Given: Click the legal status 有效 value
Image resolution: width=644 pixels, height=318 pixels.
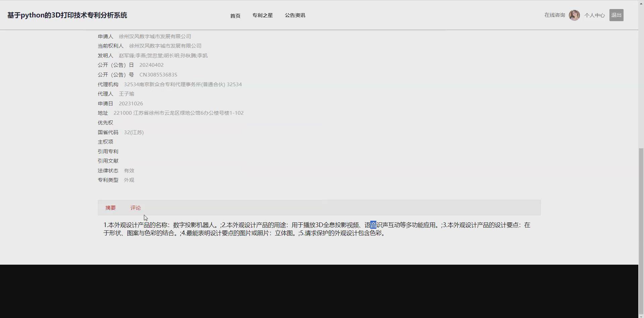Looking at the screenshot, I should coord(129,170).
